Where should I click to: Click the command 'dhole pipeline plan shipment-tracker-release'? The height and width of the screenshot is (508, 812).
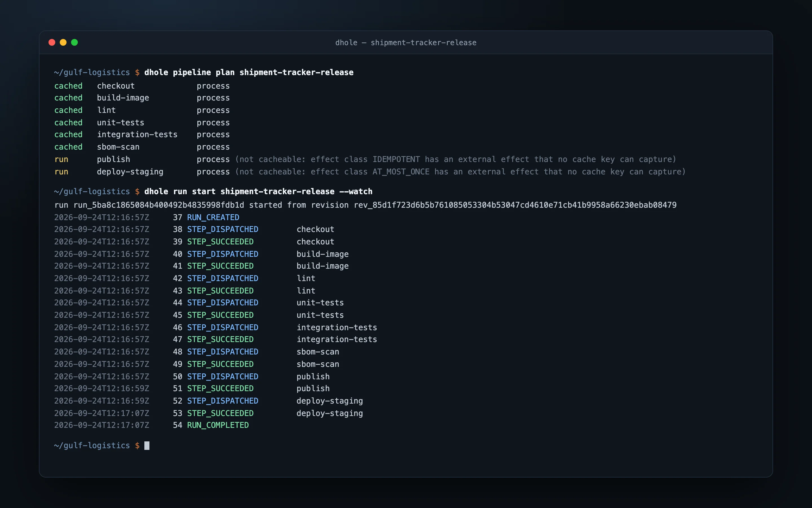click(249, 72)
